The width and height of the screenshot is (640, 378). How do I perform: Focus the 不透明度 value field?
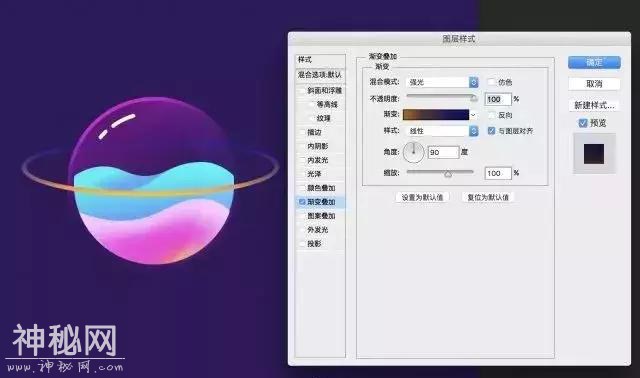[498, 99]
